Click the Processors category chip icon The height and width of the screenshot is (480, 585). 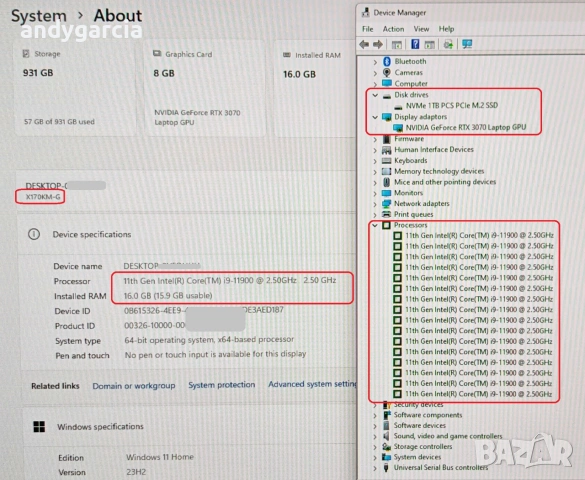(387, 225)
